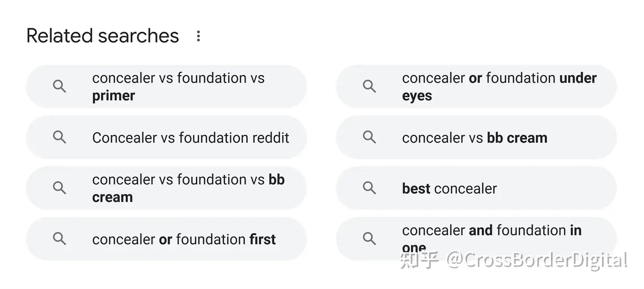Image resolution: width=644 pixels, height=289 pixels.
Task: Click search icon next to 'foundation under eyes' suggestion
Action: (x=369, y=86)
